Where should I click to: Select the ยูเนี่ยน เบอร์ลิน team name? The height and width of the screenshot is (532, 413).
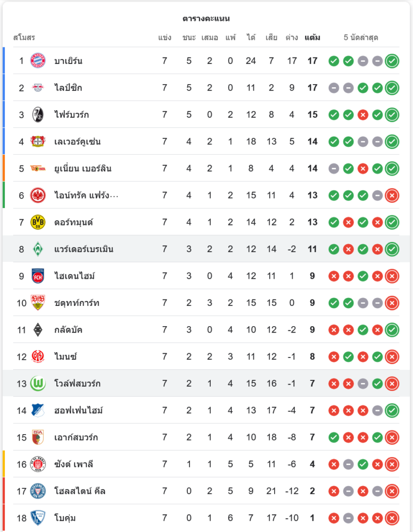(82, 169)
